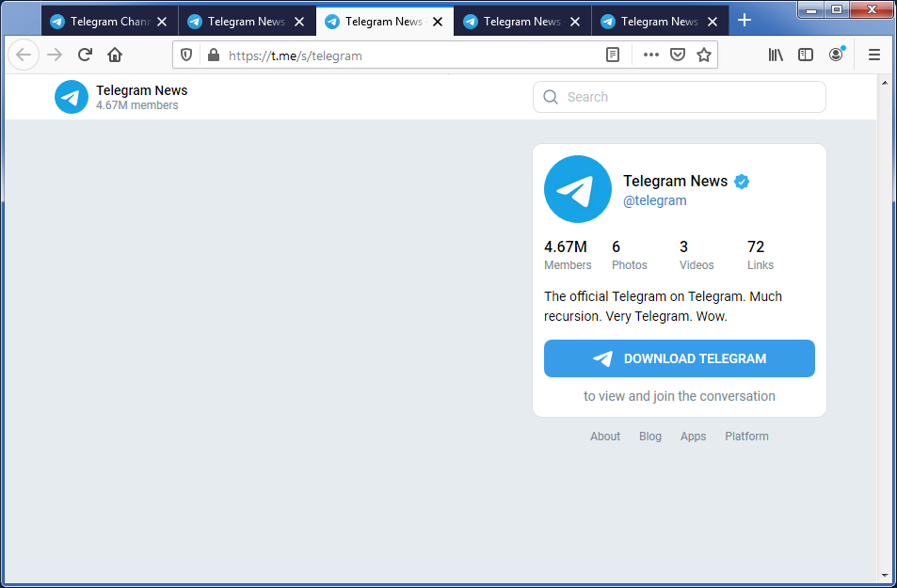Click the 4.67M members header subtitle

[x=136, y=105]
